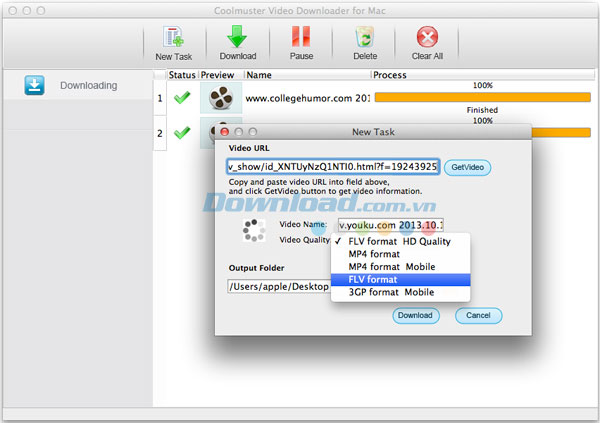
Task: Click the New Task toolbar icon
Action: (174, 37)
